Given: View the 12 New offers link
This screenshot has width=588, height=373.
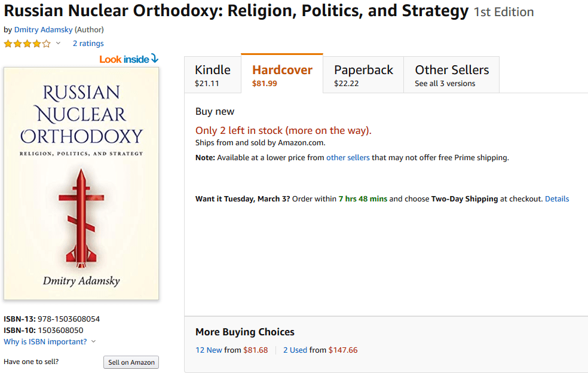Looking at the screenshot, I should click(x=209, y=350).
